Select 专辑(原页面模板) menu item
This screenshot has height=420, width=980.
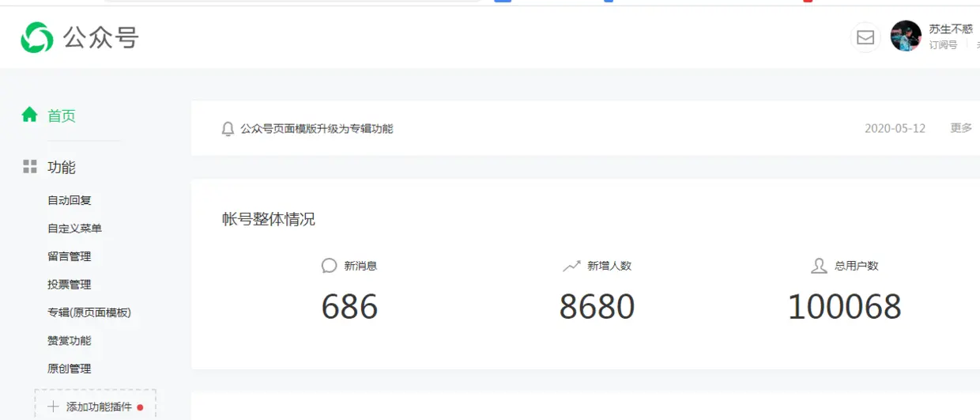pos(89,312)
